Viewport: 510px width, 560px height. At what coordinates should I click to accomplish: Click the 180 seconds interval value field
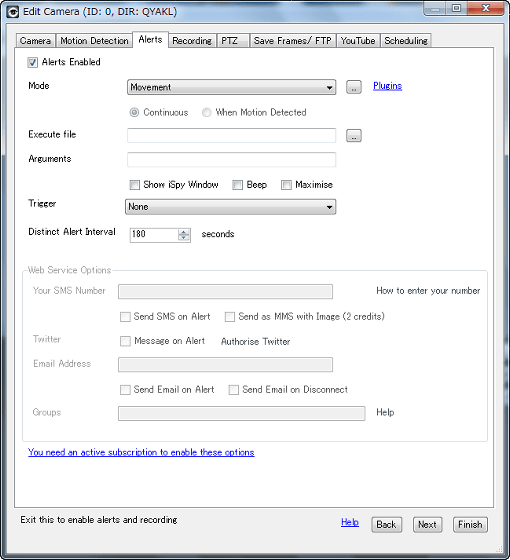coord(154,235)
